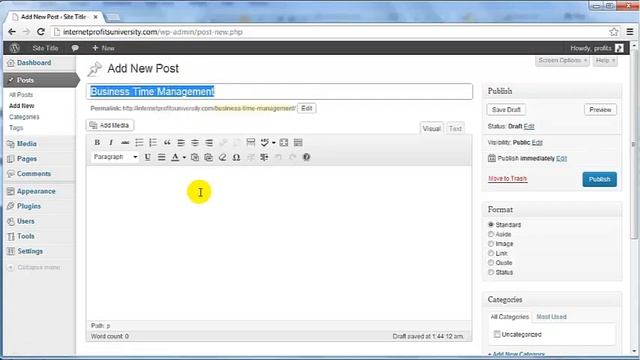Insert a blockquote
This screenshot has width=640, height=360.
pyautogui.click(x=167, y=142)
